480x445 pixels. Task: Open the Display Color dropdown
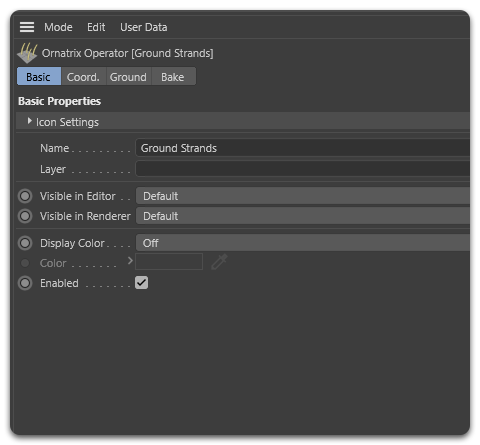pos(303,243)
